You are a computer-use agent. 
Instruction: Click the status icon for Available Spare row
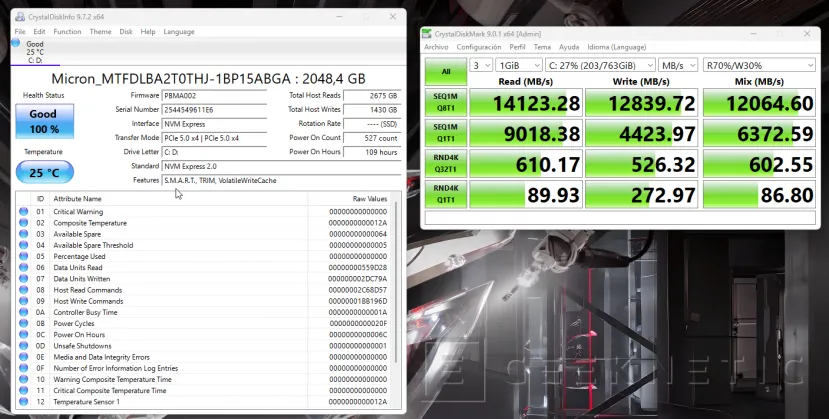tap(23, 234)
